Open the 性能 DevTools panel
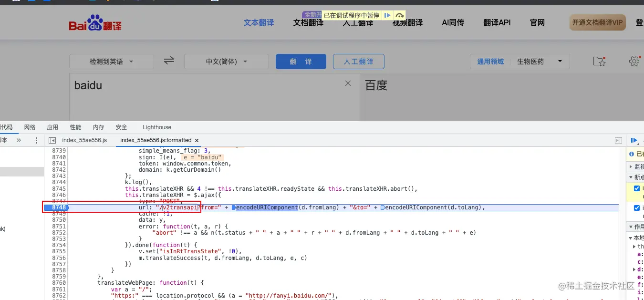The image size is (644, 300). pyautogui.click(x=75, y=127)
